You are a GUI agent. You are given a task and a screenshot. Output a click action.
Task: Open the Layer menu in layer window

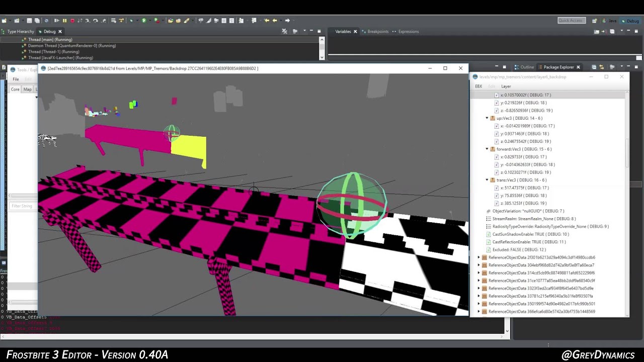coord(506,86)
